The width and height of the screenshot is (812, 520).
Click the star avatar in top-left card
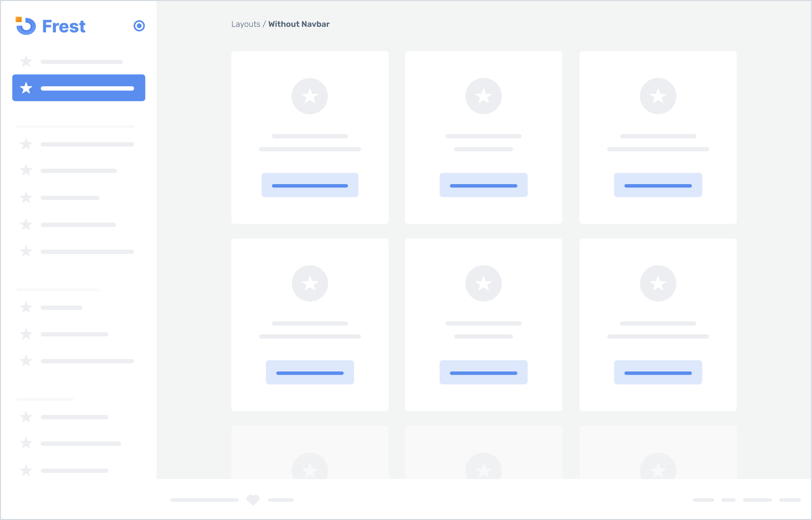(309, 96)
